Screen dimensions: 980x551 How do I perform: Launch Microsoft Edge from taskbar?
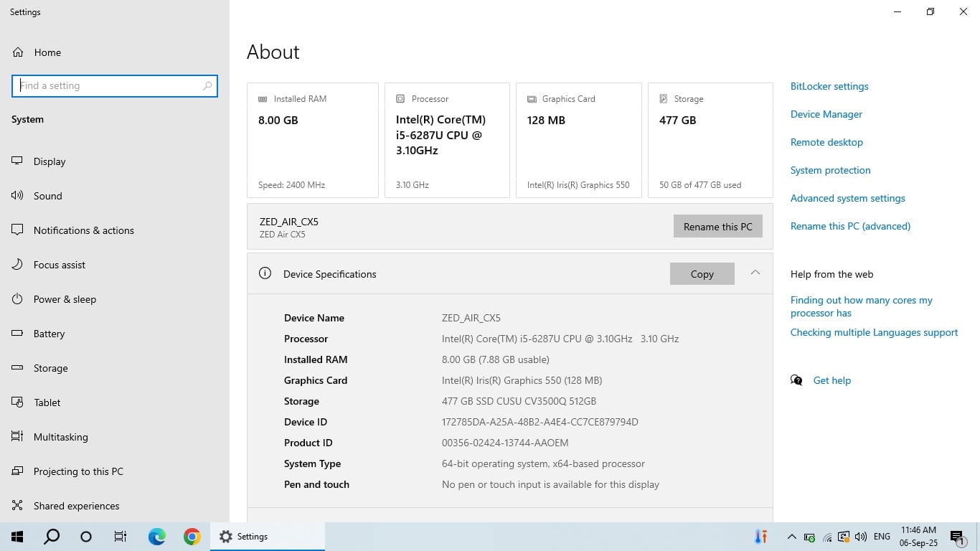tap(156, 536)
